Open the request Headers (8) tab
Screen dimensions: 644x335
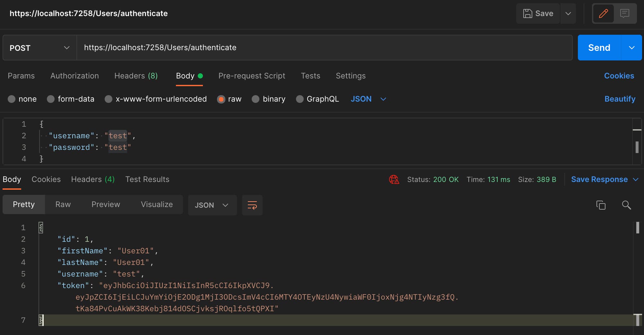point(136,76)
